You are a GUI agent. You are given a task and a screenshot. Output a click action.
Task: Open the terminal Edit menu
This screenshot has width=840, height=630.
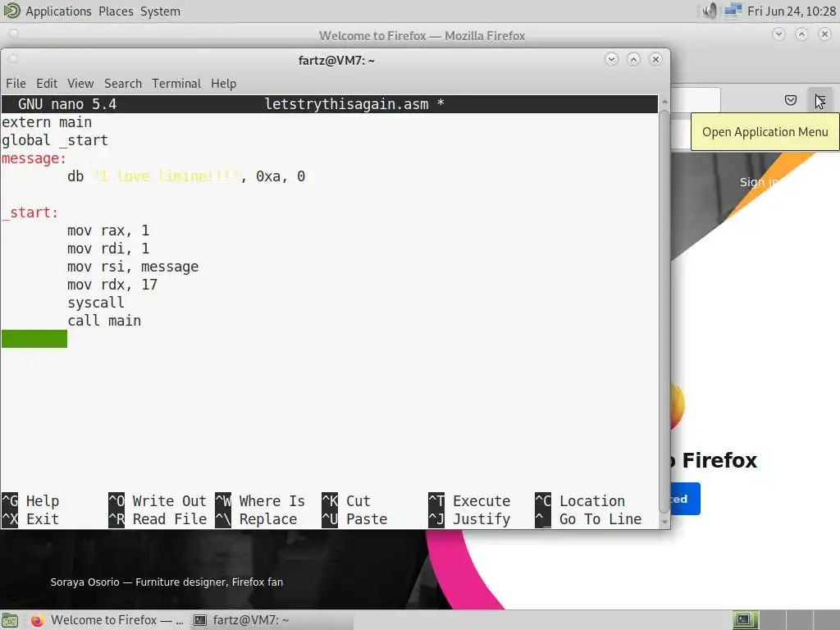pyautogui.click(x=47, y=84)
